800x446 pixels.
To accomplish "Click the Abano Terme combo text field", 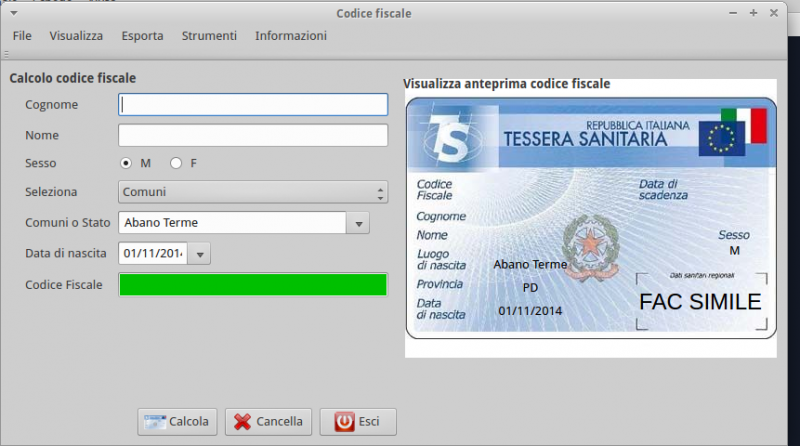I will point(233,223).
